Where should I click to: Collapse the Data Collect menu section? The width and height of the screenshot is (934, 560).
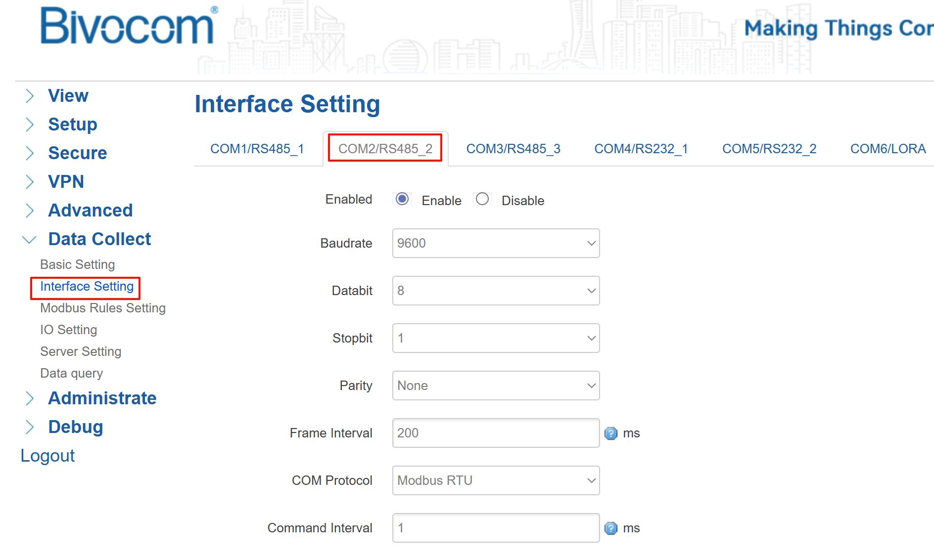[x=99, y=239]
